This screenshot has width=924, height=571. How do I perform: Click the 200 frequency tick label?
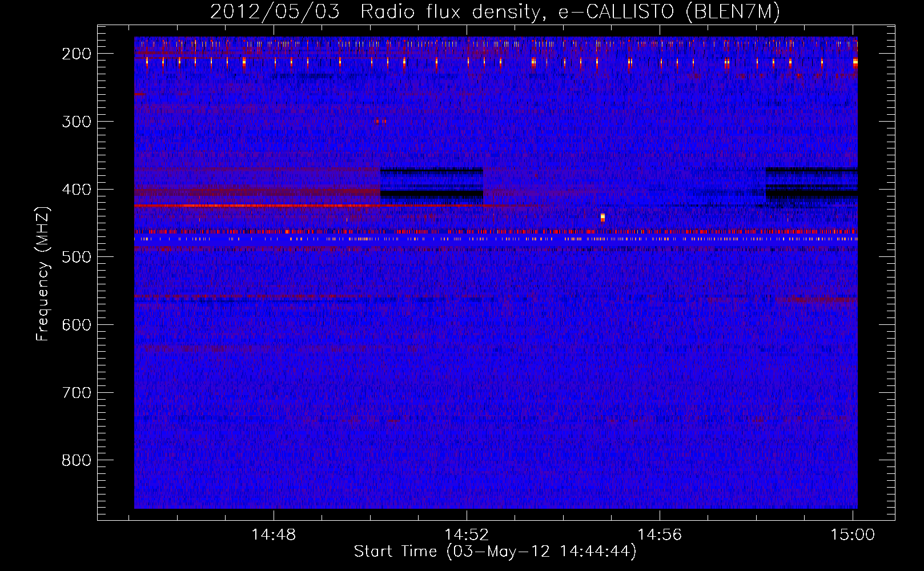point(77,54)
